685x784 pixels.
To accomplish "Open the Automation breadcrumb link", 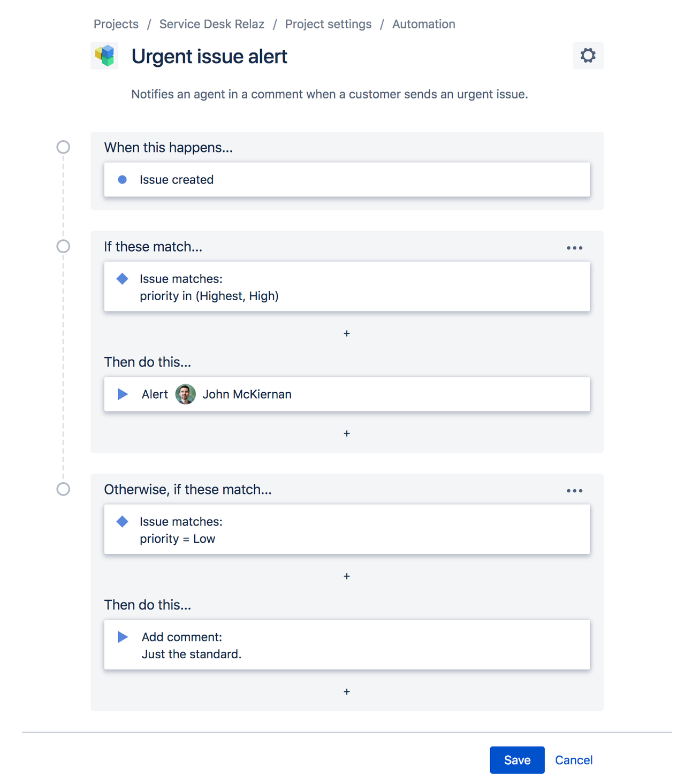I will click(423, 24).
